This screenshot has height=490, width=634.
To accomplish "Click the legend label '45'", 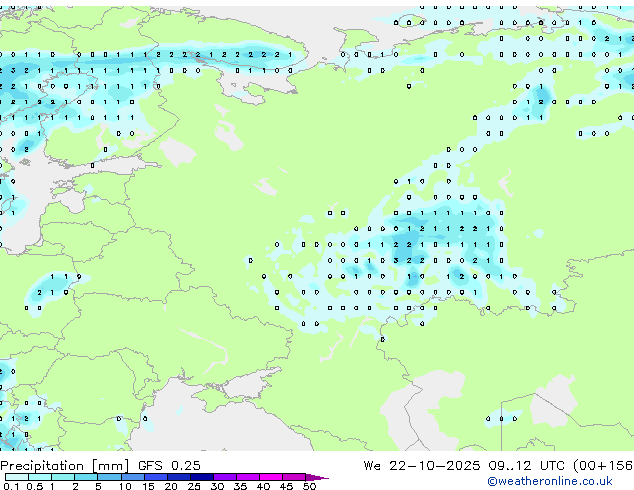I will pos(286,486).
